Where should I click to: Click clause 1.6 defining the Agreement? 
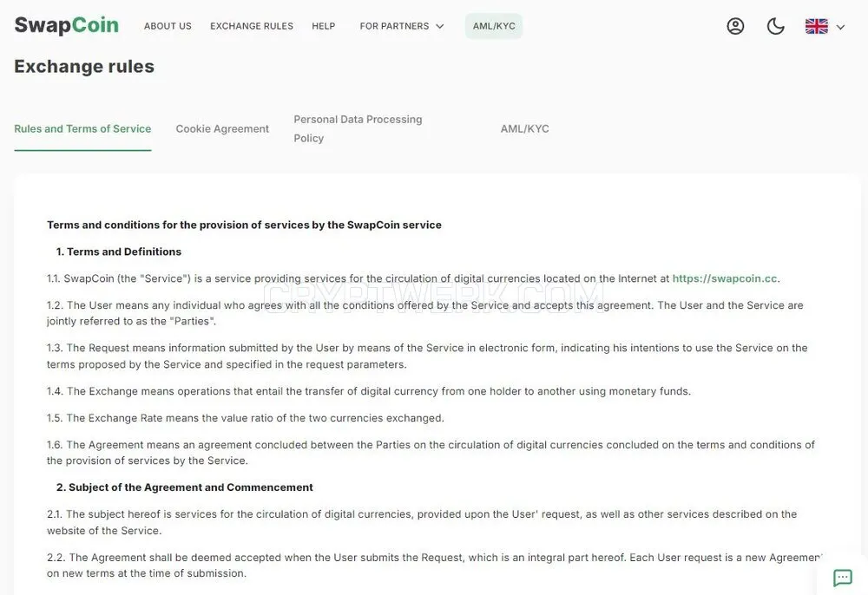coord(431,453)
